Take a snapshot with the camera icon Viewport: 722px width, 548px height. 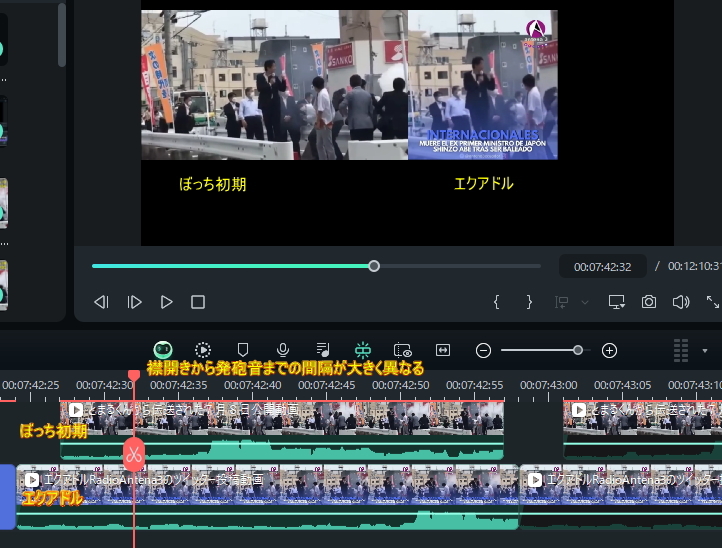649,302
